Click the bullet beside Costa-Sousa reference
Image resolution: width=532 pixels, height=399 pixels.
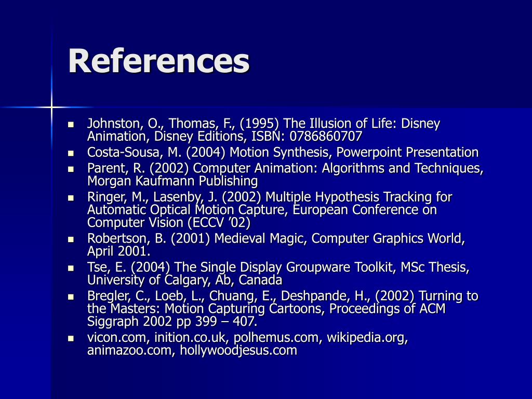pyautogui.click(x=71, y=153)
